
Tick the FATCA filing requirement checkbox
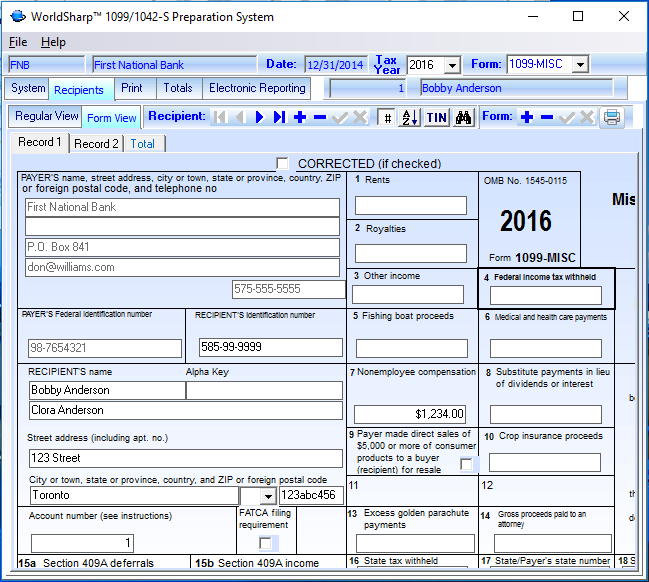click(265, 542)
